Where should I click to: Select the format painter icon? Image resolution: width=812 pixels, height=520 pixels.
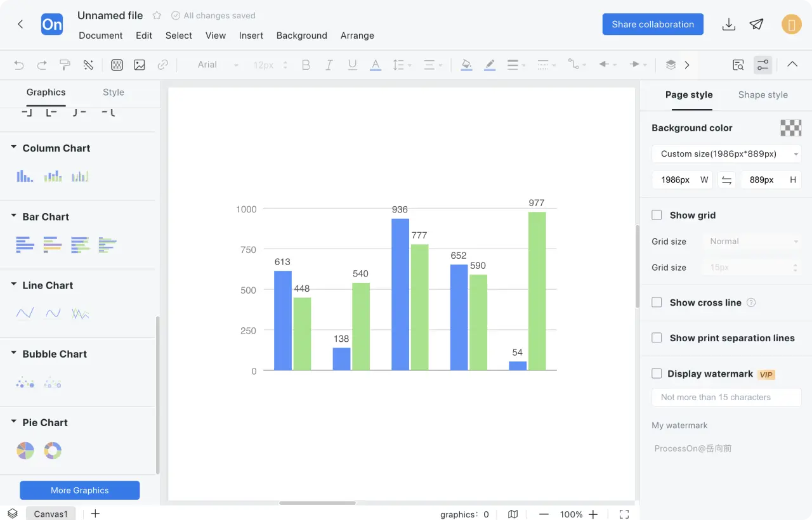65,65
